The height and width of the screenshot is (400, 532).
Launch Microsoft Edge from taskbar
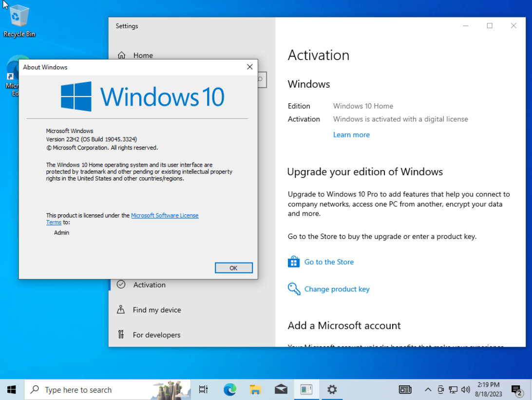point(229,389)
